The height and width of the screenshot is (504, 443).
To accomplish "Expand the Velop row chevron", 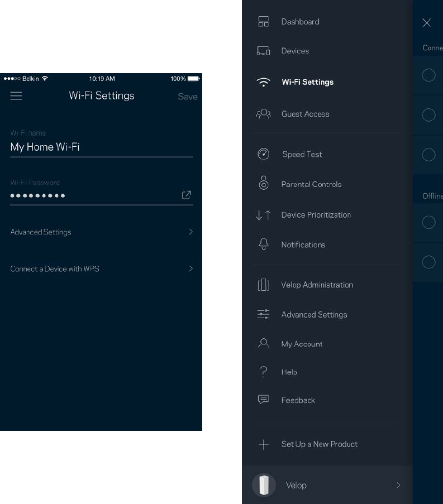I will [398, 485].
